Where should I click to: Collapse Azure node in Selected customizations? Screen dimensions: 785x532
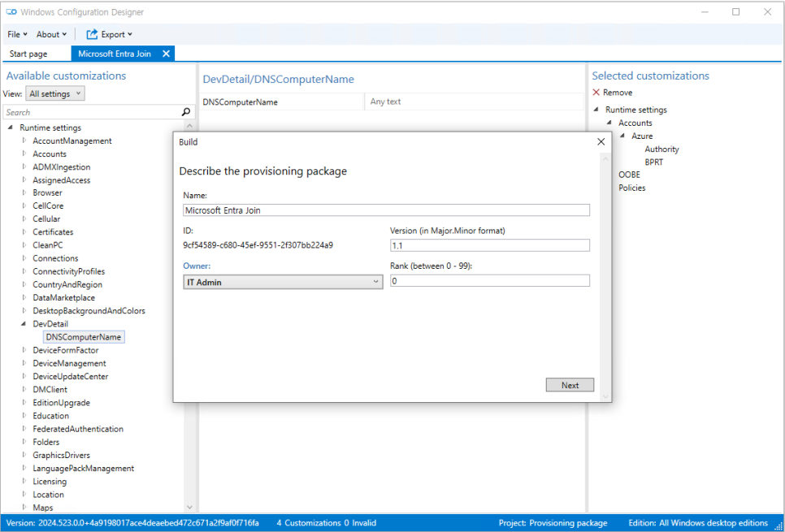click(622, 136)
